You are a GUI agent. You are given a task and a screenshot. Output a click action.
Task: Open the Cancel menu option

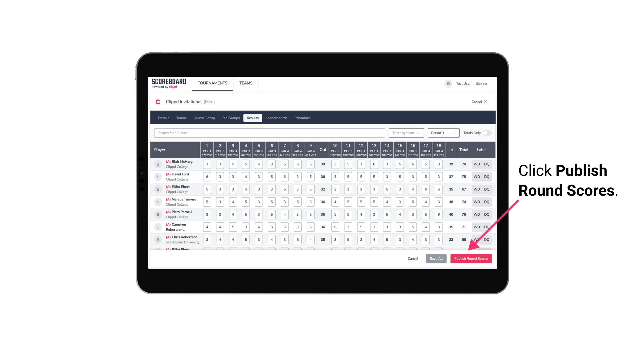click(x=412, y=259)
